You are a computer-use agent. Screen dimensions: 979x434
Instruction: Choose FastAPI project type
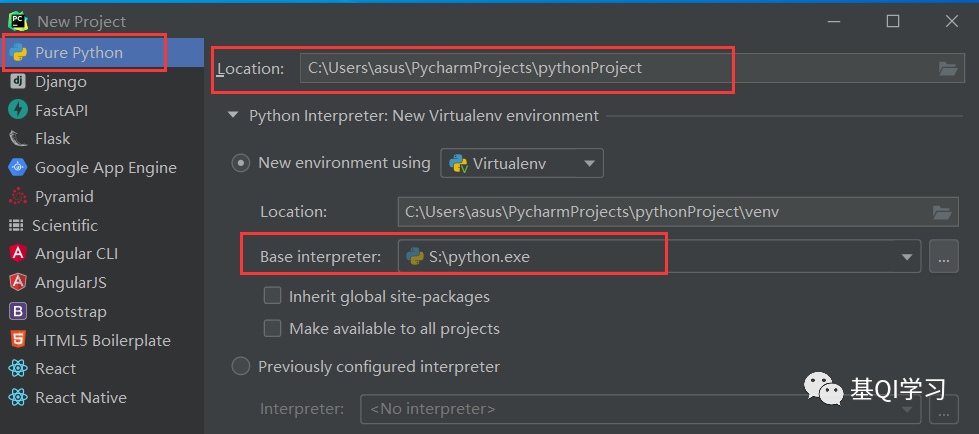[102, 111]
